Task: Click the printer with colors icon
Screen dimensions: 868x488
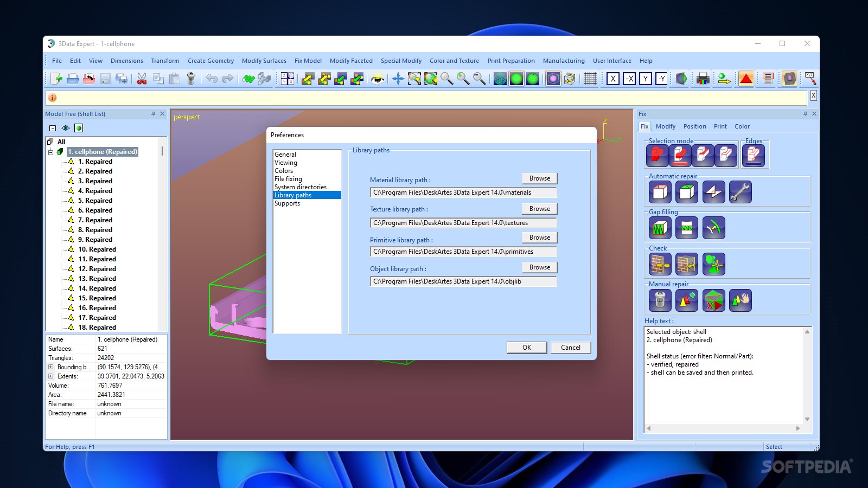Action: pyautogui.click(x=703, y=79)
